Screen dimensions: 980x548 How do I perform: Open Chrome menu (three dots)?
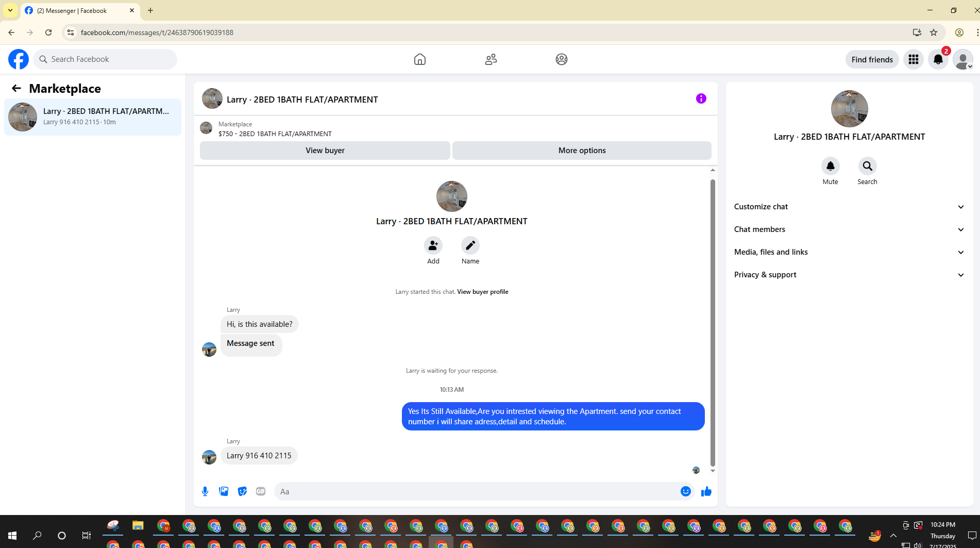click(976, 32)
